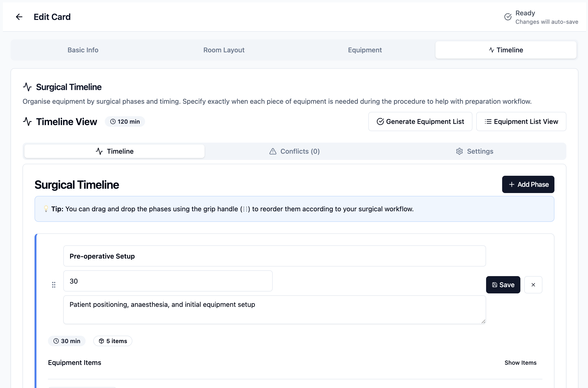
Task: Click the Ready status check icon
Action: pos(508,17)
